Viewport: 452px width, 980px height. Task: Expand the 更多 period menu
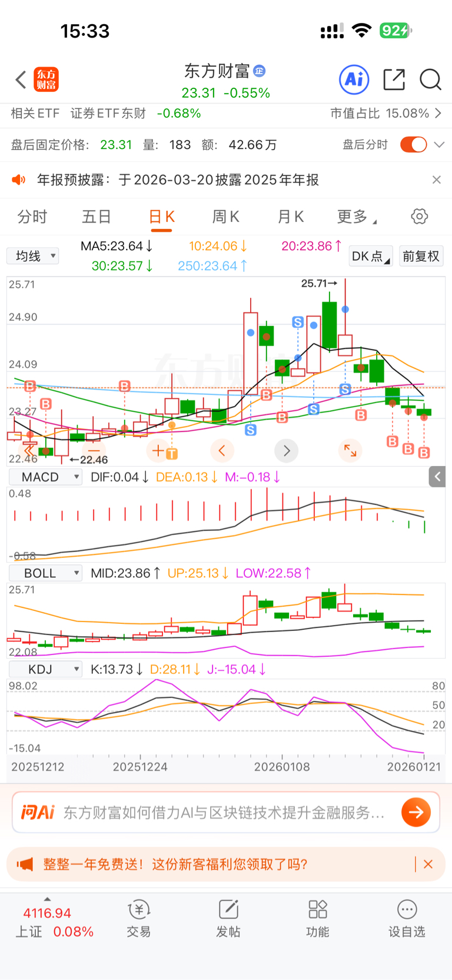(x=357, y=217)
